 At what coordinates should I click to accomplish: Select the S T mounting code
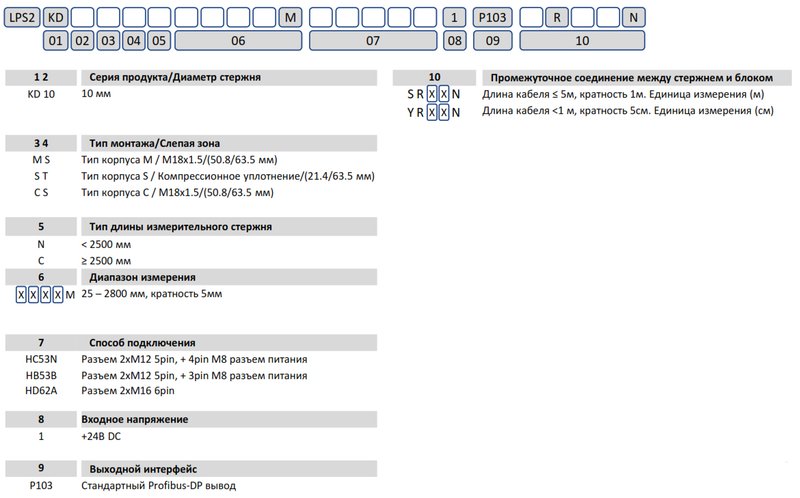click(x=41, y=176)
